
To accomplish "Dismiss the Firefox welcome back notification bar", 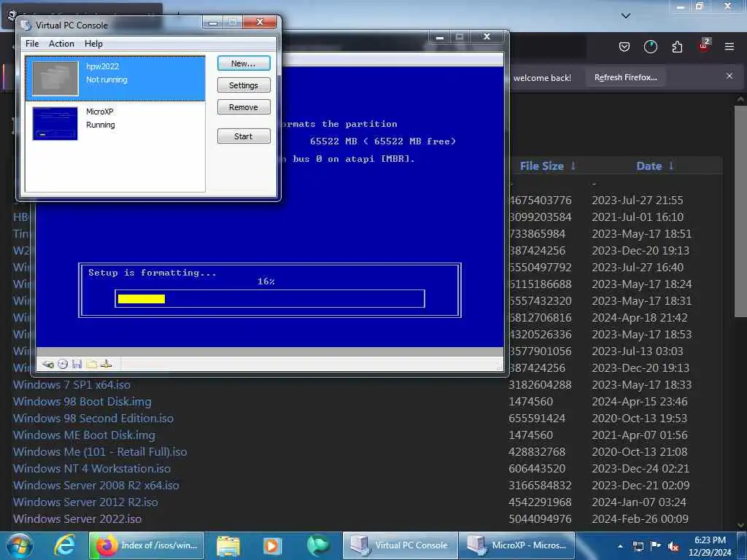I will 729,76.
